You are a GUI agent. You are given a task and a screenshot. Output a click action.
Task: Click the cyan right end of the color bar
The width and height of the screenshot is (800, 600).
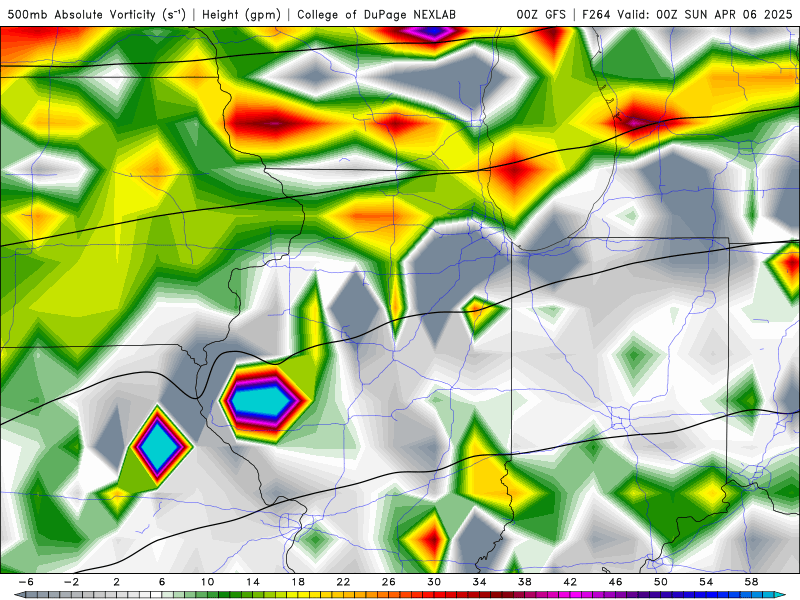778,595
